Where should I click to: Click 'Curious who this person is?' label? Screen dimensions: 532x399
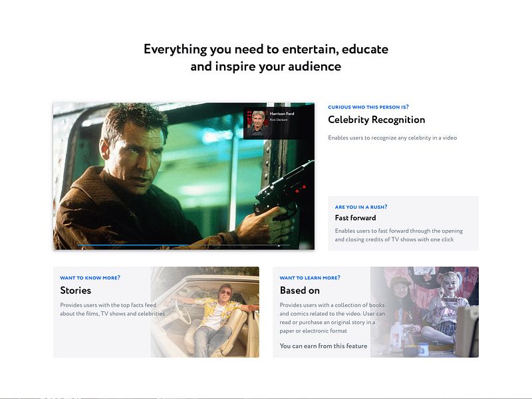(x=368, y=107)
